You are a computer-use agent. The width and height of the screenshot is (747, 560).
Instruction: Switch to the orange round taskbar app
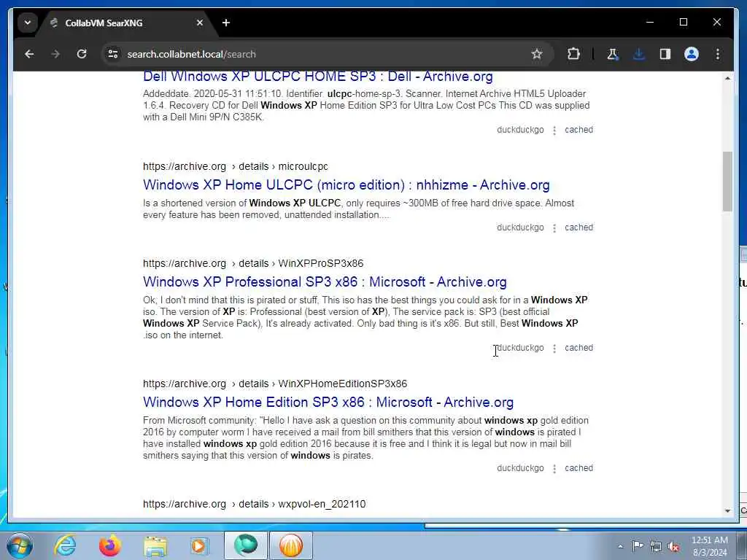291,545
